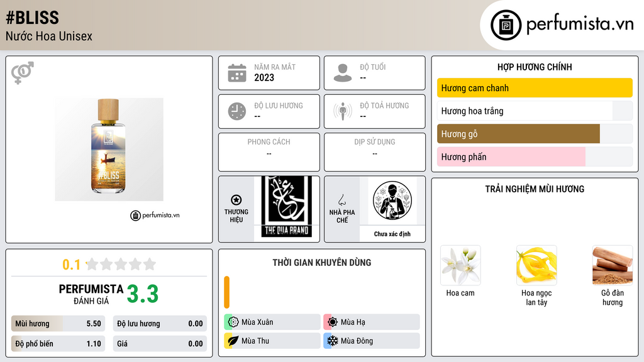Click the green 3.3 Perfumista score
This screenshot has width=644, height=362.
(x=143, y=294)
